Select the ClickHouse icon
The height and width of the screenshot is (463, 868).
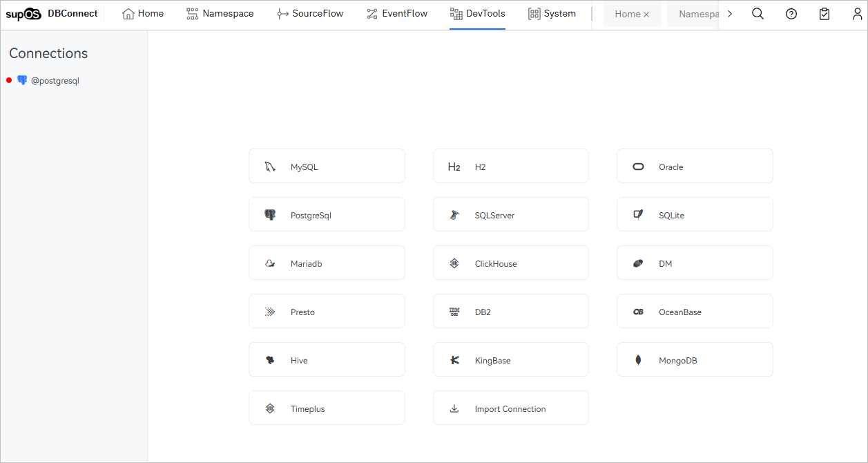pyautogui.click(x=454, y=263)
